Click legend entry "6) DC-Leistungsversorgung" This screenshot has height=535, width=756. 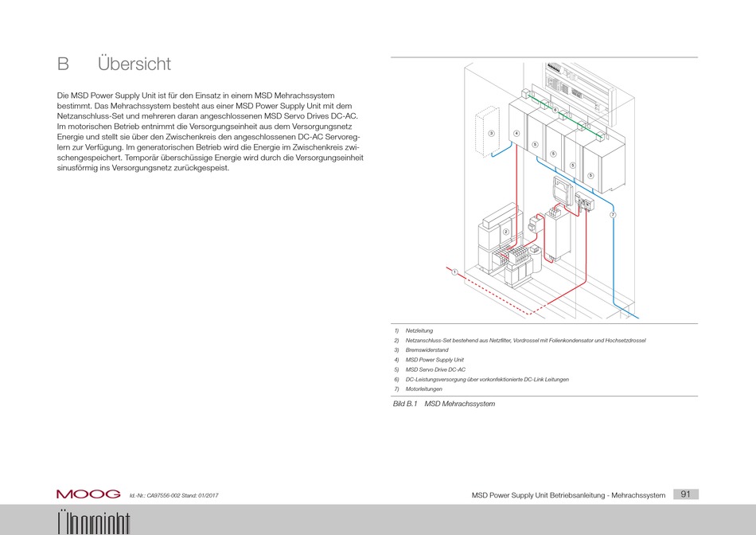481,380
